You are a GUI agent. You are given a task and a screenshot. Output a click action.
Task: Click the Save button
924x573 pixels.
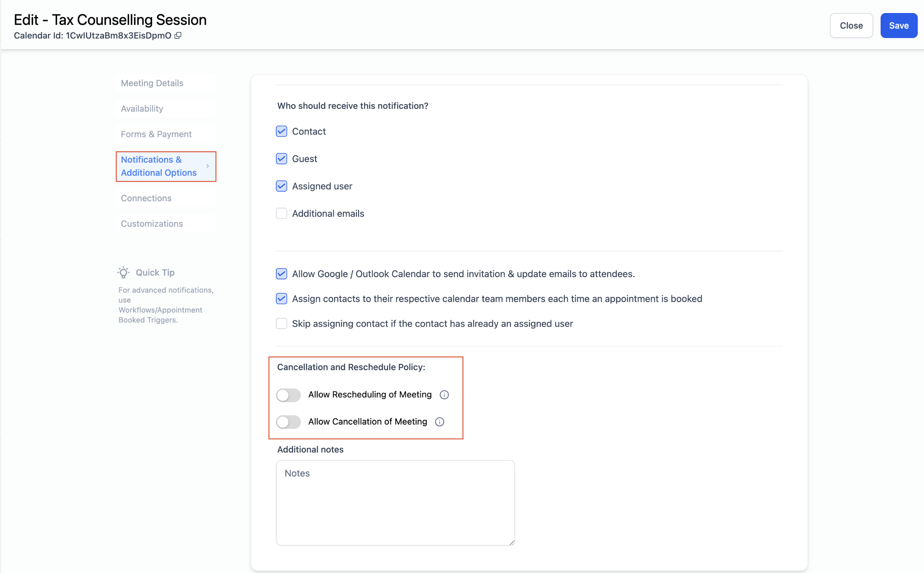click(898, 25)
